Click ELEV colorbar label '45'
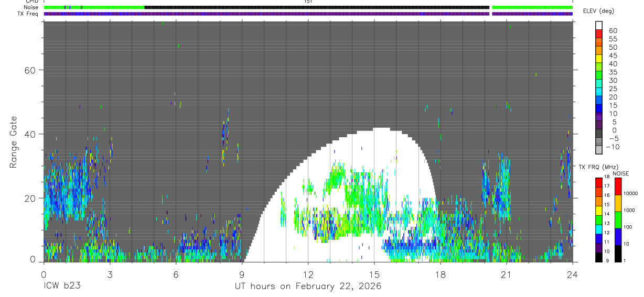Image resolution: width=644 pixels, height=297 pixels. [x=613, y=56]
